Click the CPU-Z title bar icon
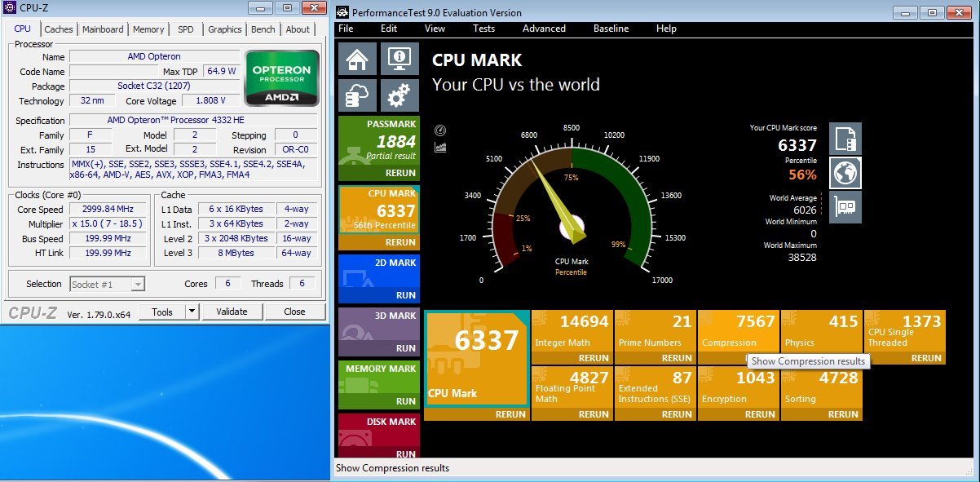 (10, 8)
